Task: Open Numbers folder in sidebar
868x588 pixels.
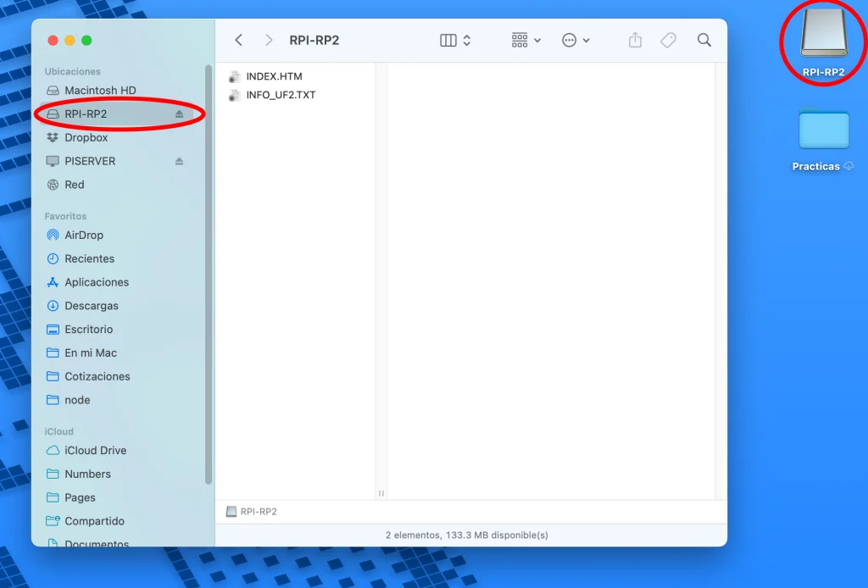Action: (x=119, y=474)
